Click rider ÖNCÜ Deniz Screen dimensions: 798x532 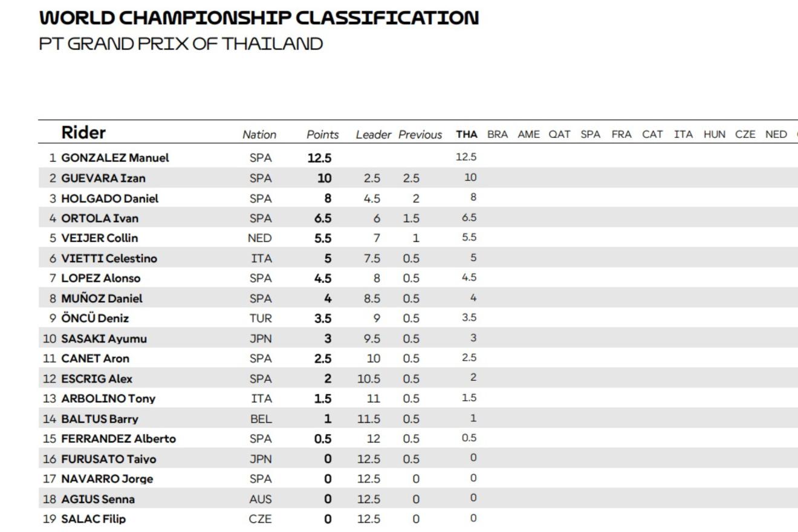click(x=95, y=318)
